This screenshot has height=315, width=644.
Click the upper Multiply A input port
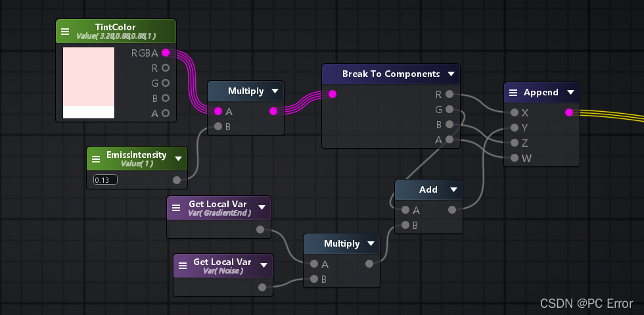(x=218, y=111)
